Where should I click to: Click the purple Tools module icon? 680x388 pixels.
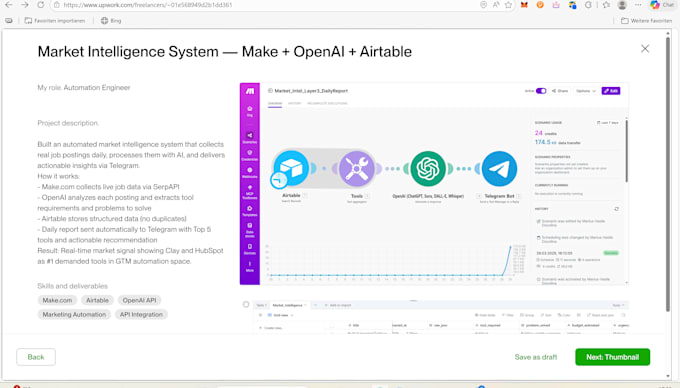356,168
